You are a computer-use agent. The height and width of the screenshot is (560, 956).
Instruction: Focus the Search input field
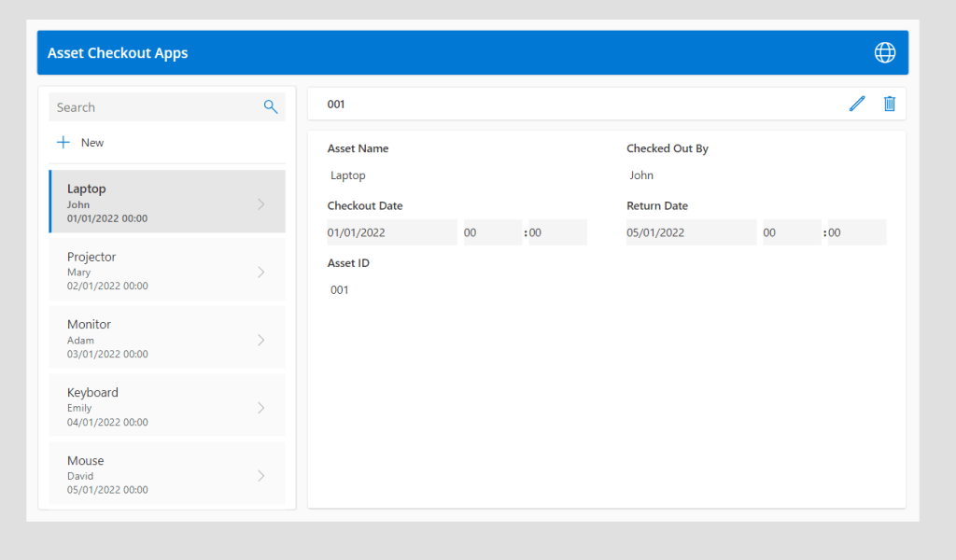(x=167, y=107)
